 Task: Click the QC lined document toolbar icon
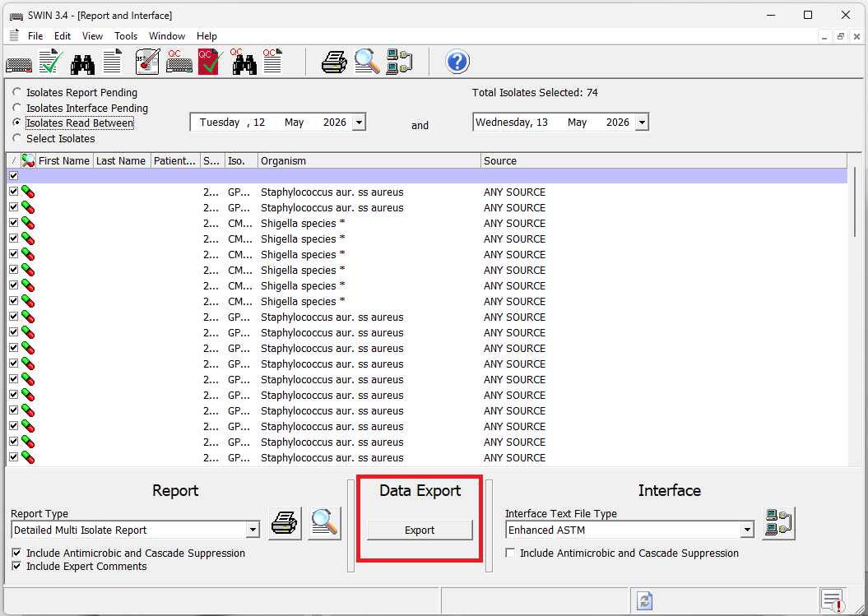[272, 62]
